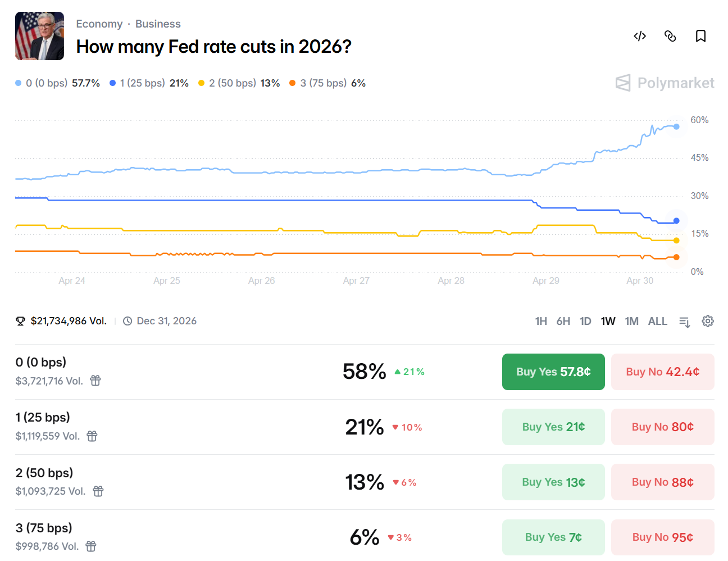728x561 pixels.
Task: Open the Economy category link
Action: [x=99, y=24]
